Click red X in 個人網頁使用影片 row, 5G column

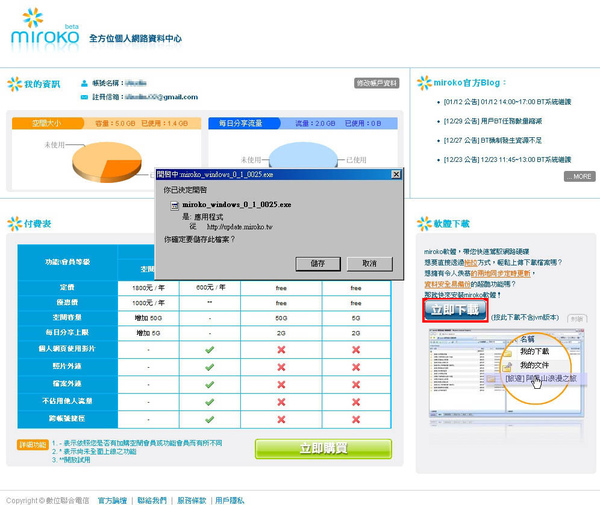[x=356, y=350]
